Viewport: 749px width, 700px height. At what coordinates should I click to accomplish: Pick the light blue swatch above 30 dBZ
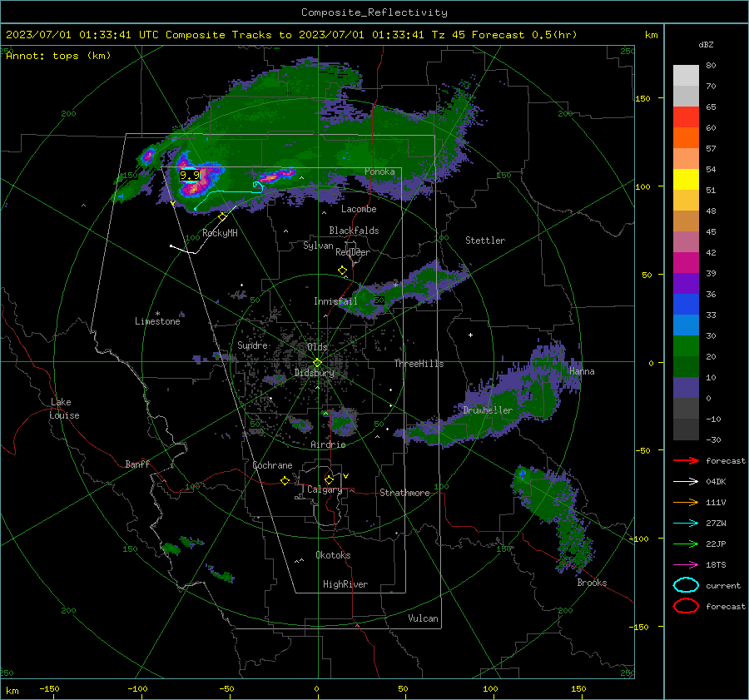click(686, 325)
